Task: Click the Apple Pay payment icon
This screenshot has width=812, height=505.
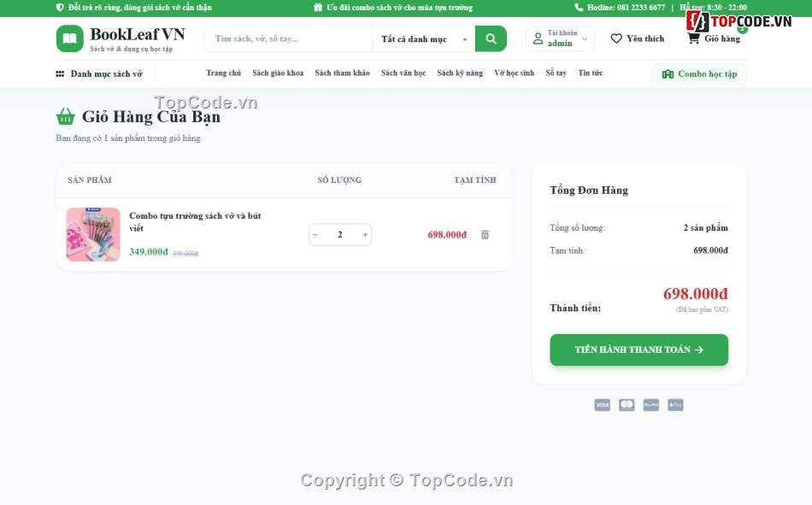Action: coord(675,405)
